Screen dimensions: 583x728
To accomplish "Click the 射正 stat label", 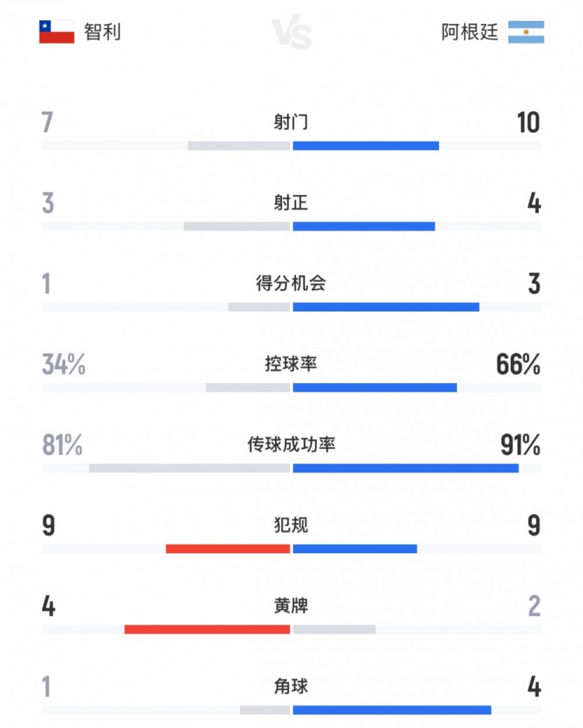I will 291,203.
